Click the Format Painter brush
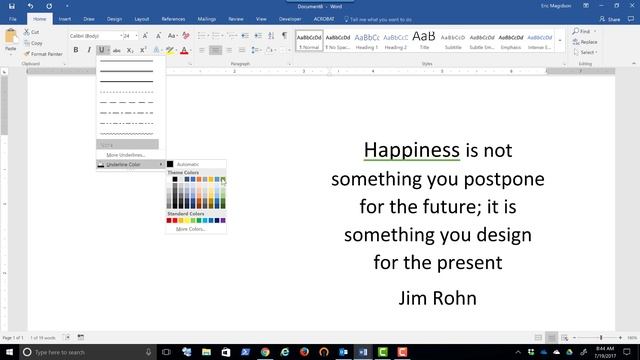This screenshot has width=640, height=360. coord(27,53)
